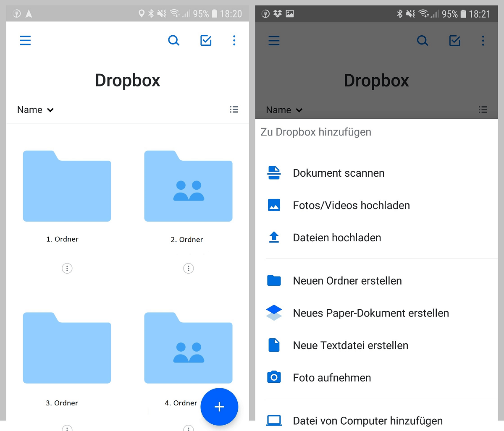Click the Foto aufnehmen camera icon

click(x=274, y=377)
